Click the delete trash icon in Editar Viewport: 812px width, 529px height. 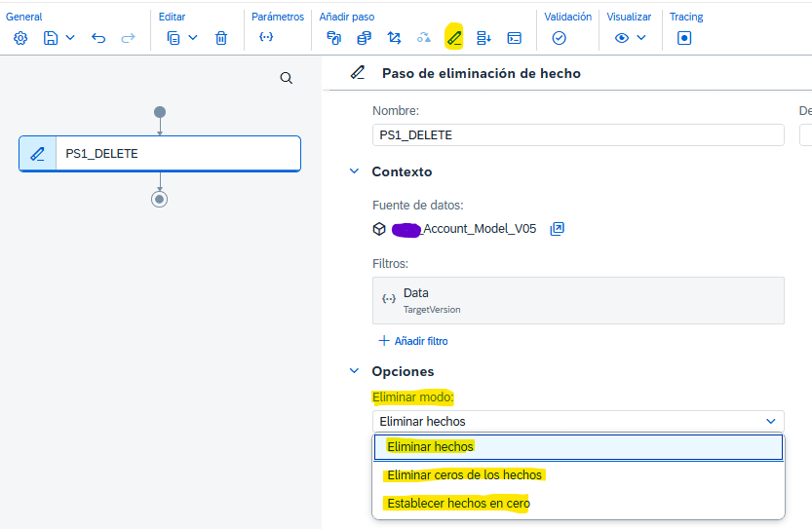point(221,38)
